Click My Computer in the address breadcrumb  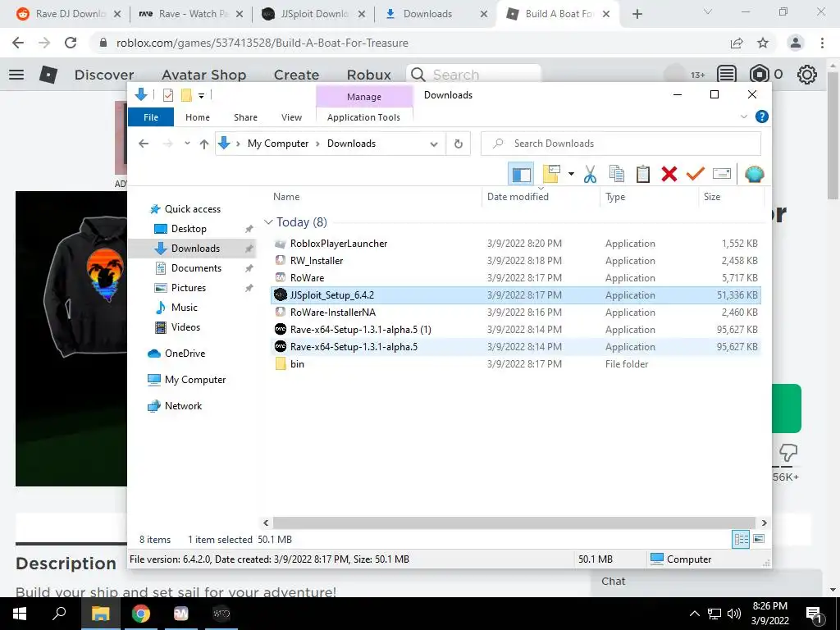point(278,144)
